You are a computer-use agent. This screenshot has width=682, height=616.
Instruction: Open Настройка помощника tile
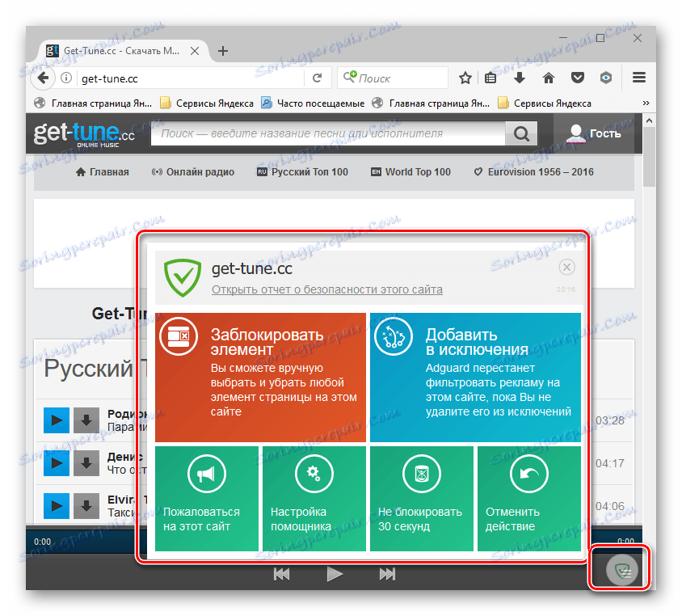(x=314, y=499)
